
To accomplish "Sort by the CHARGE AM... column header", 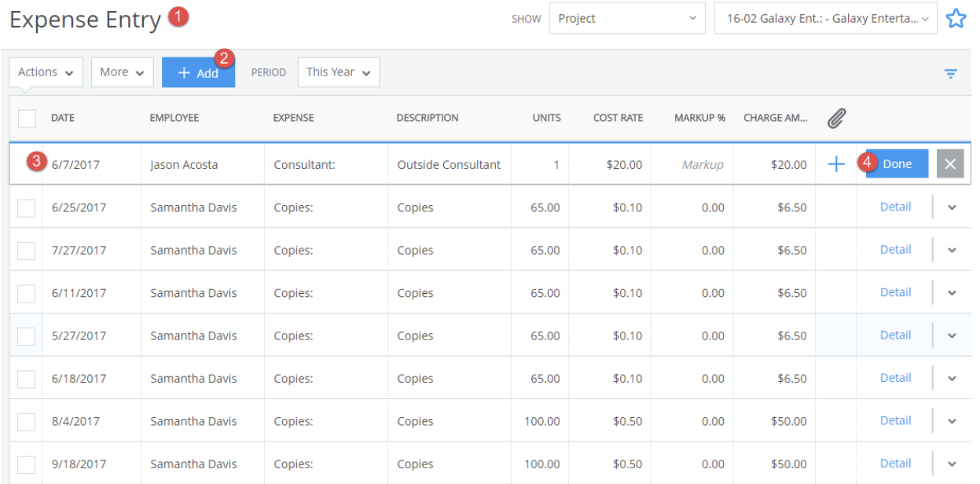I will (776, 118).
